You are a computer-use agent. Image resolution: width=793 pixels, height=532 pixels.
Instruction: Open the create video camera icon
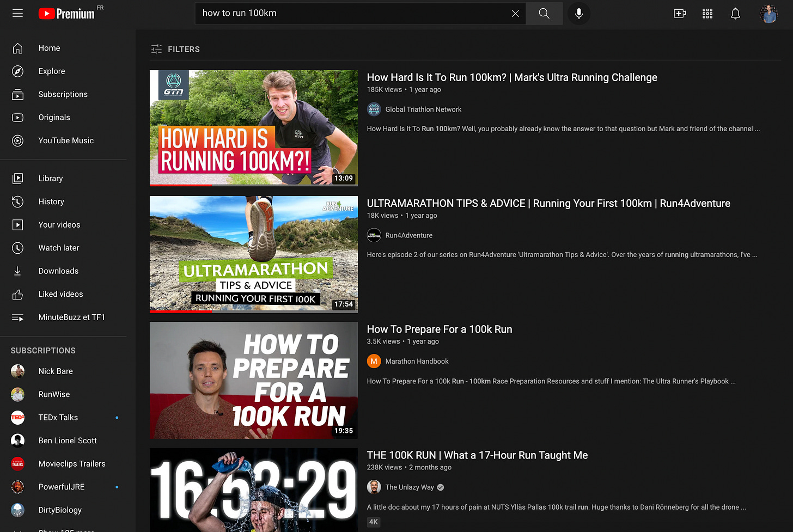click(x=680, y=13)
